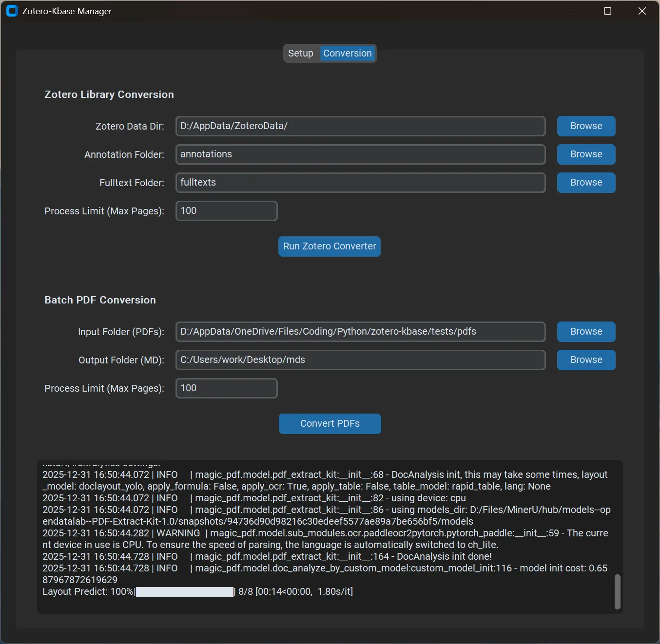This screenshot has height=644, width=660.
Task: Click the Zotero-Kbase Manager app icon
Action: point(12,11)
